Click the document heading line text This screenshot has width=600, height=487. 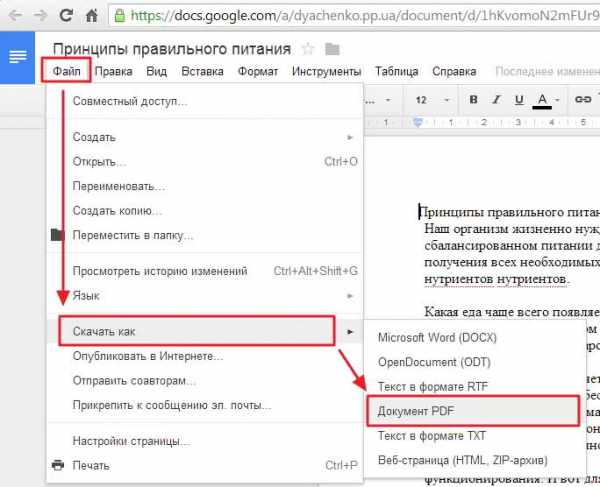[x=510, y=212]
